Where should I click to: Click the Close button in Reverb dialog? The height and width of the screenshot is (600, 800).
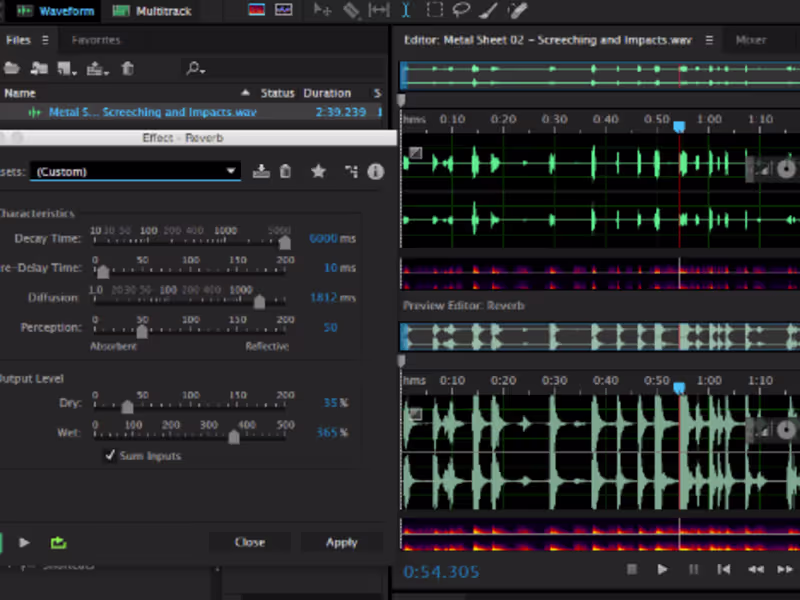coord(249,542)
